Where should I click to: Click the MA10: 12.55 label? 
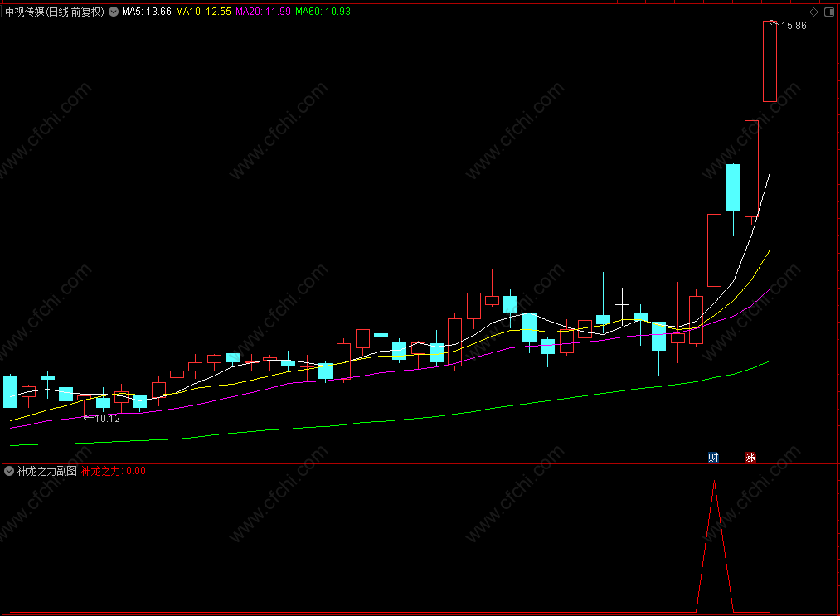pos(203,12)
